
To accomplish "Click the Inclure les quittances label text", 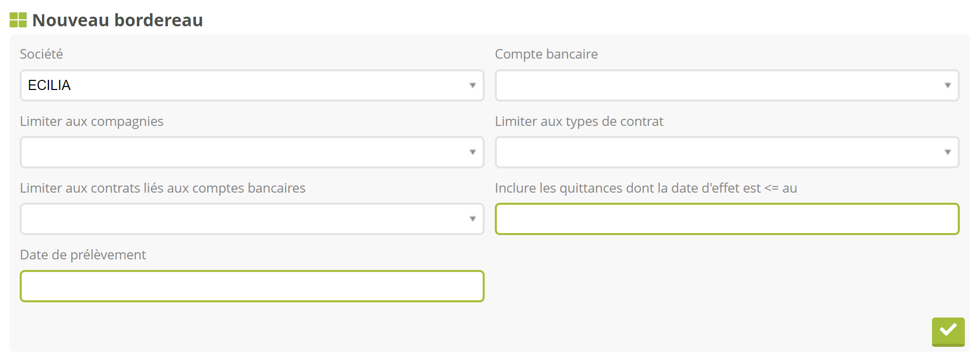I will tap(646, 188).
